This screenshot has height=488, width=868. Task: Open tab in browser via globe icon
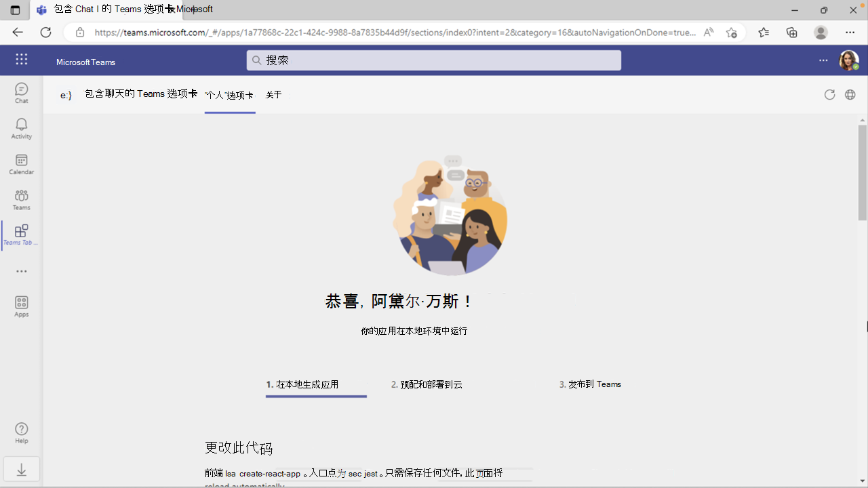850,95
